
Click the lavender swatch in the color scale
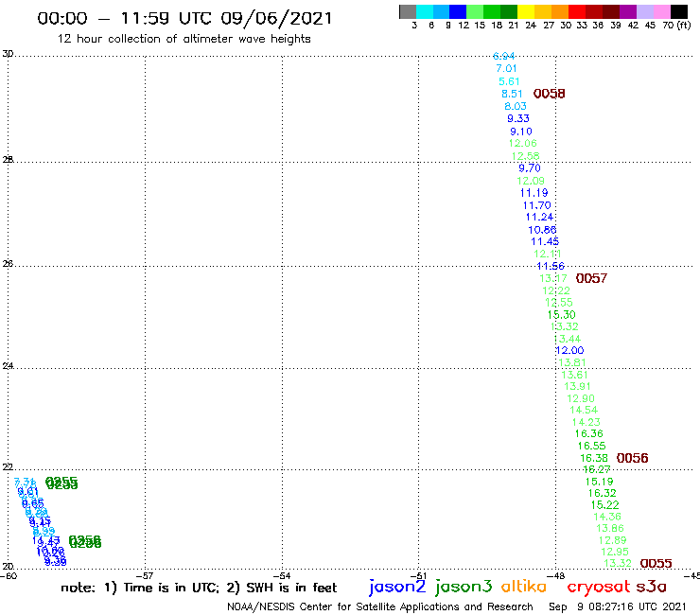coord(644,11)
